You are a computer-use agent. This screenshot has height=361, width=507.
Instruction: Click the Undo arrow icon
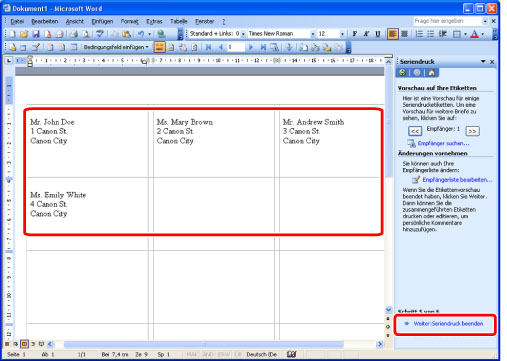tap(141, 34)
